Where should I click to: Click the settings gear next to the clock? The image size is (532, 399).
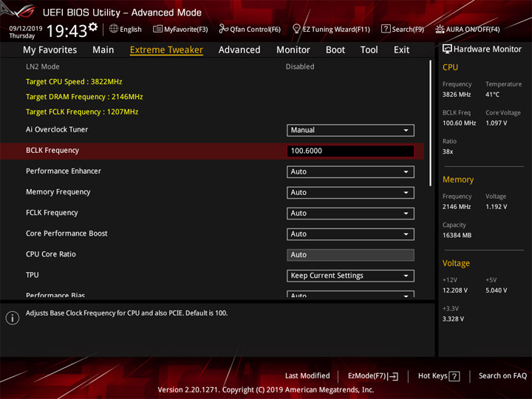(93, 27)
